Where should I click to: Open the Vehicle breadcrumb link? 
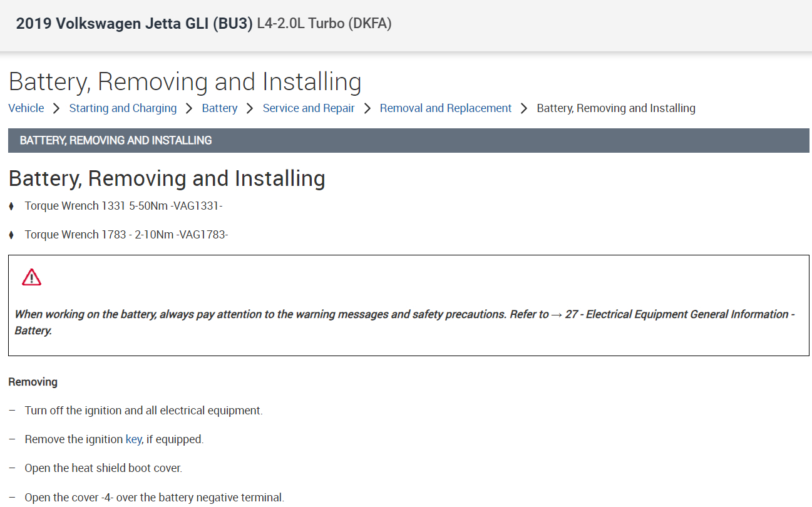point(26,108)
